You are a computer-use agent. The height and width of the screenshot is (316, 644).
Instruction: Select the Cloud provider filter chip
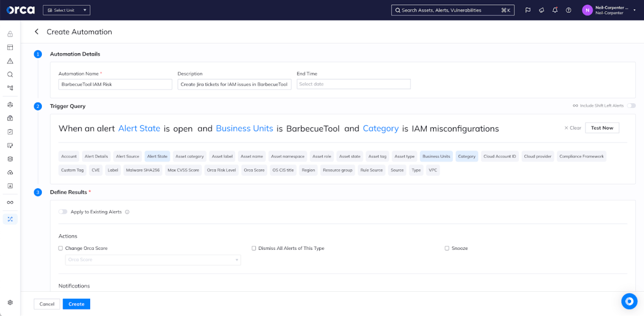pos(538,156)
